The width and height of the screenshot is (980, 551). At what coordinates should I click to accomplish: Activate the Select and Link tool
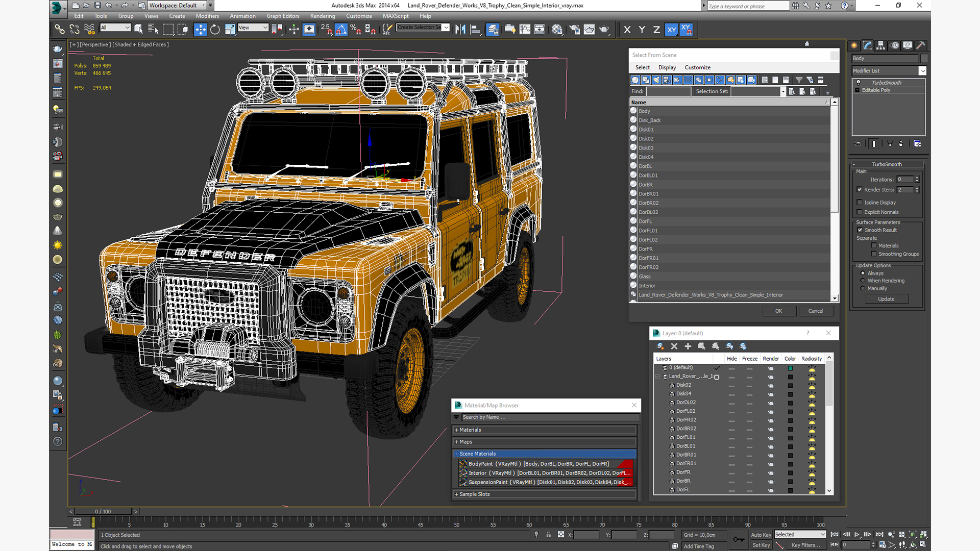click(60, 30)
